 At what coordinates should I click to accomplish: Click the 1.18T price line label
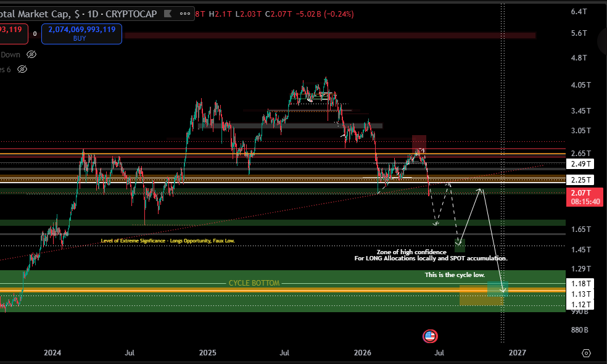[x=580, y=283]
